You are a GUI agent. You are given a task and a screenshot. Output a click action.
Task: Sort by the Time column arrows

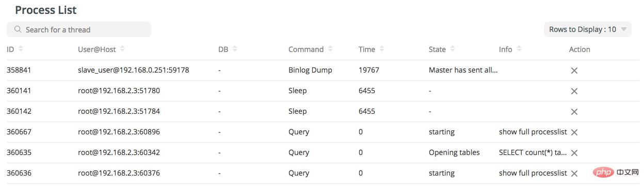382,49
